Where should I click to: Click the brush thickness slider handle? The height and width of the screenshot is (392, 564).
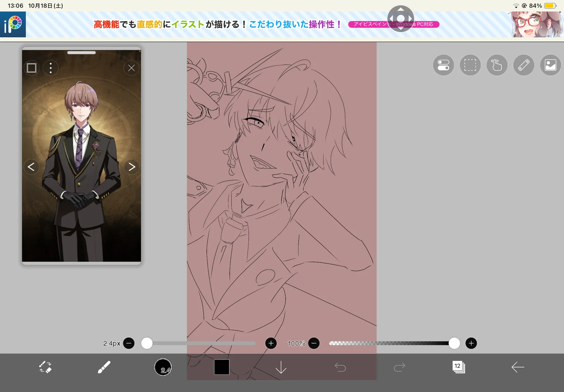[x=147, y=343]
